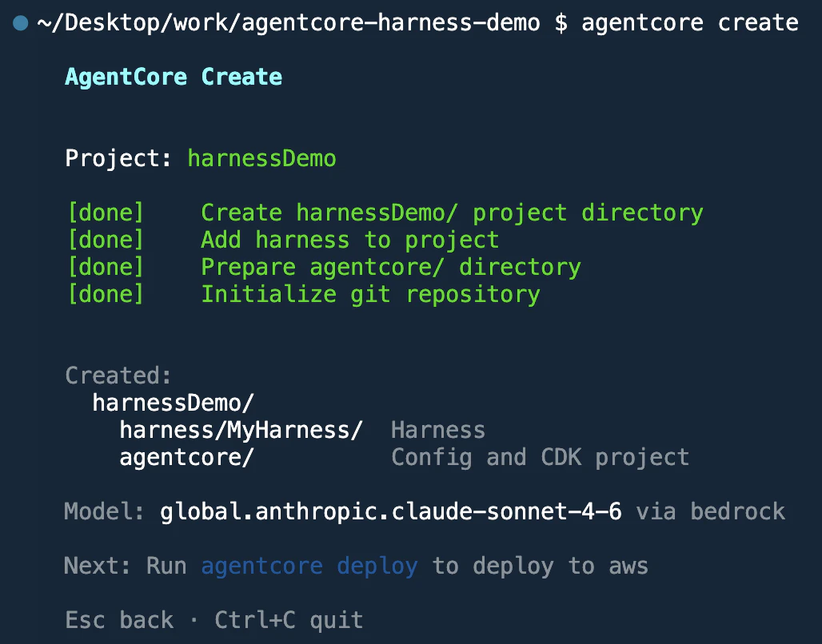This screenshot has width=822, height=644.
Task: Click the 'Esc back' hint
Action: pos(119,620)
